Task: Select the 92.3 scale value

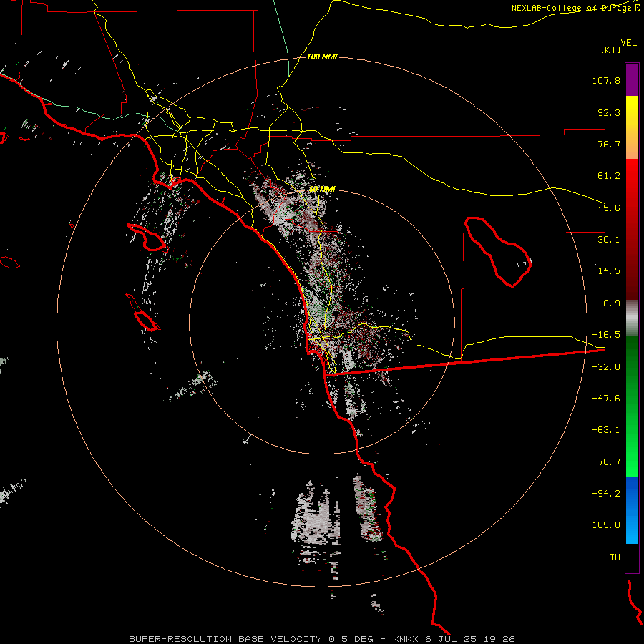Action: [x=609, y=112]
